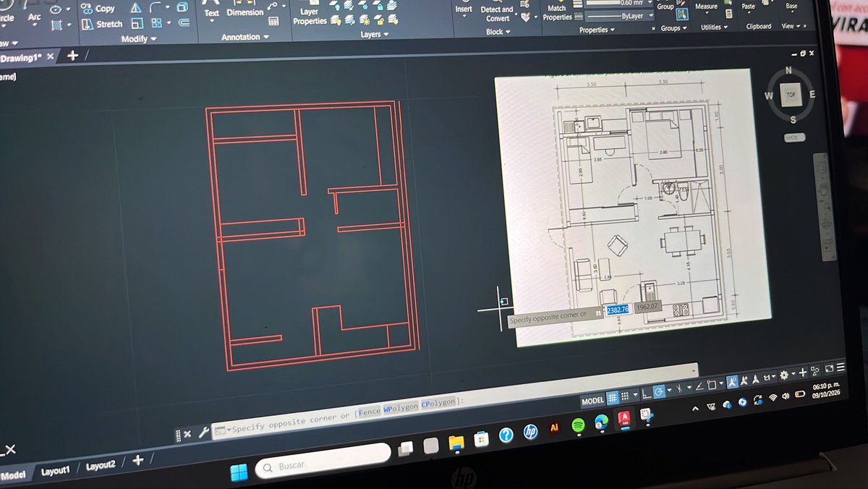
Task: Select the Offset tool icon
Action: tap(184, 23)
